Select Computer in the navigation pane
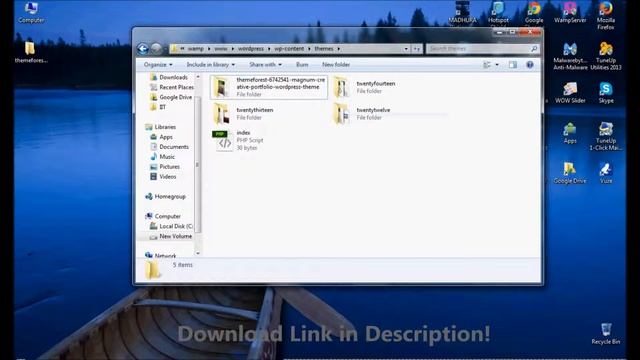 coord(163,216)
